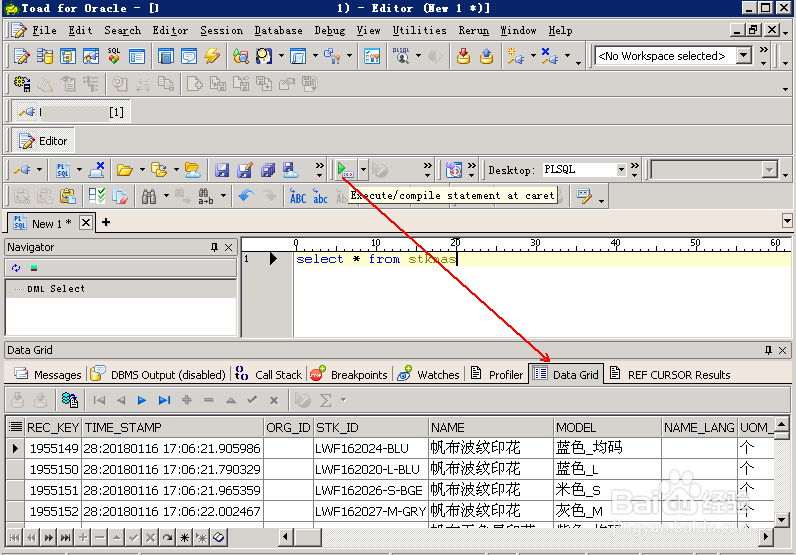Click the Open file folder icon
Screen dimensions: 796x555
click(124, 170)
